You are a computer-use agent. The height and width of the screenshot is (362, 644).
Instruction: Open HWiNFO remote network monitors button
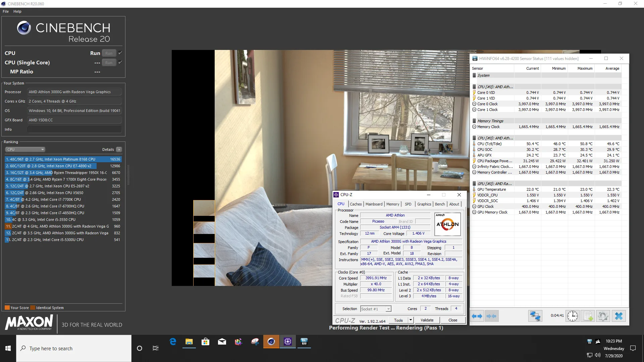pyautogui.click(x=535, y=316)
